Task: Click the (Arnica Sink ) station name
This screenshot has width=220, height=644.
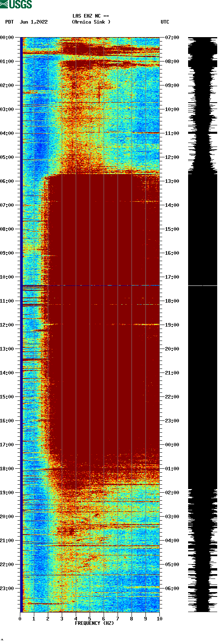Action: pos(91,22)
